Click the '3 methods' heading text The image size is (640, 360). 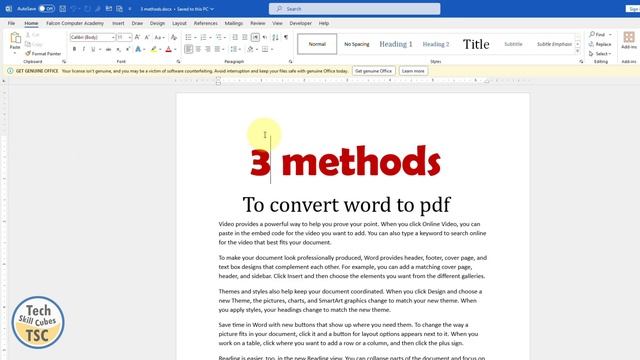[x=345, y=162]
